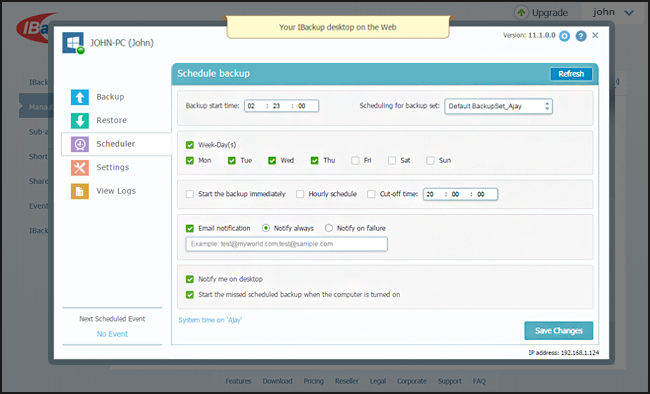Screen dimensions: 650x394
Task: Open the Legal footer link
Action: coord(378,381)
